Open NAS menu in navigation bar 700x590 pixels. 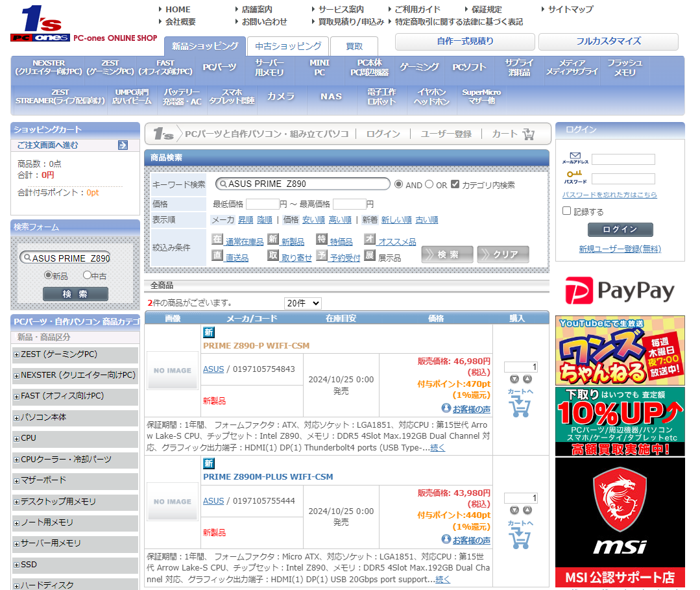[x=331, y=97]
